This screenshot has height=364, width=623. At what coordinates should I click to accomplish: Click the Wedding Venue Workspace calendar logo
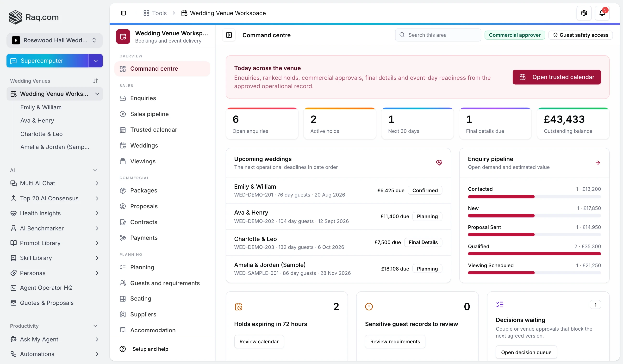(123, 37)
